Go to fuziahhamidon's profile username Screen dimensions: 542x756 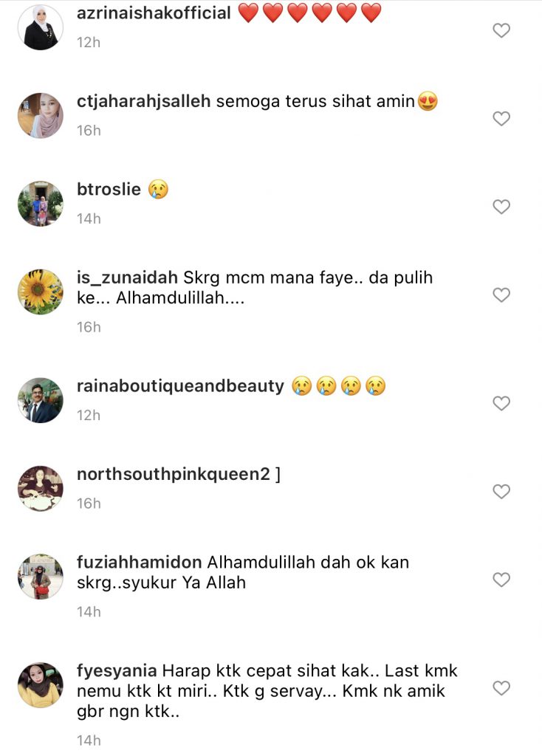[x=140, y=562]
